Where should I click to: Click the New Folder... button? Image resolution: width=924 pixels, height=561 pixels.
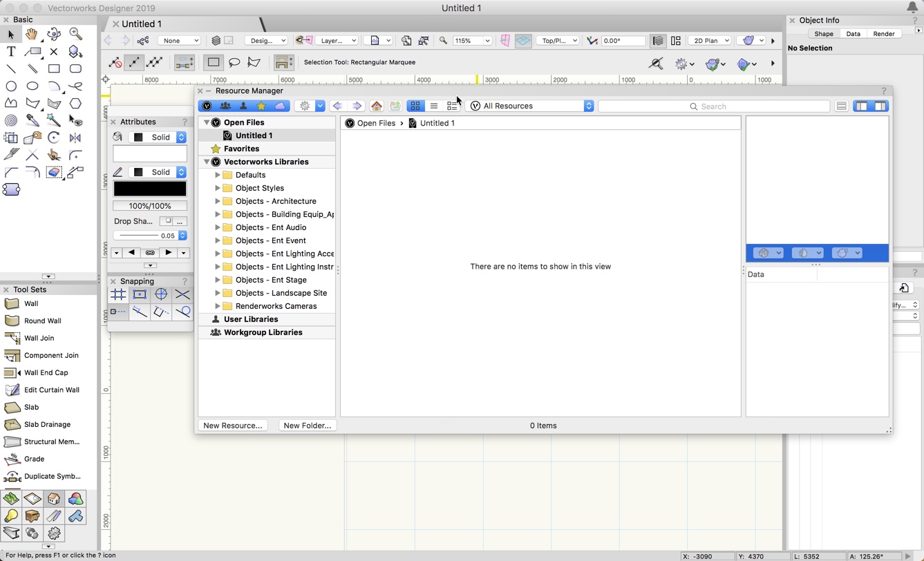pyautogui.click(x=308, y=426)
